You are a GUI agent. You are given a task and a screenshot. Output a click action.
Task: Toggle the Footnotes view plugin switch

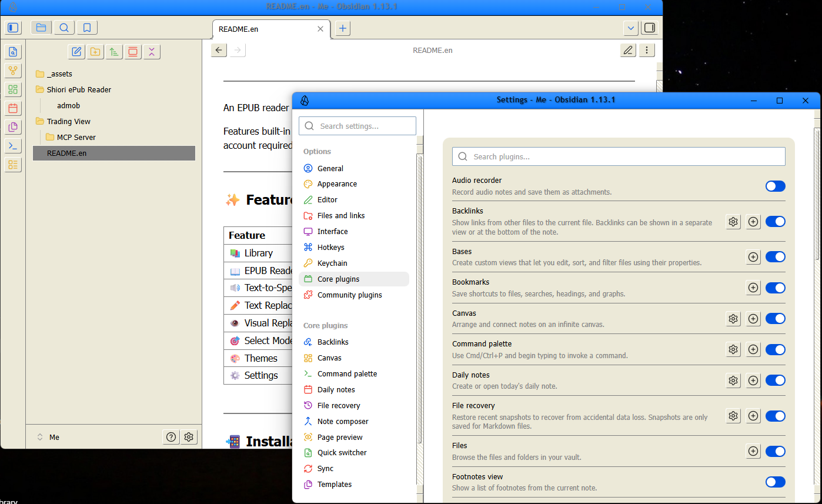pyautogui.click(x=776, y=482)
